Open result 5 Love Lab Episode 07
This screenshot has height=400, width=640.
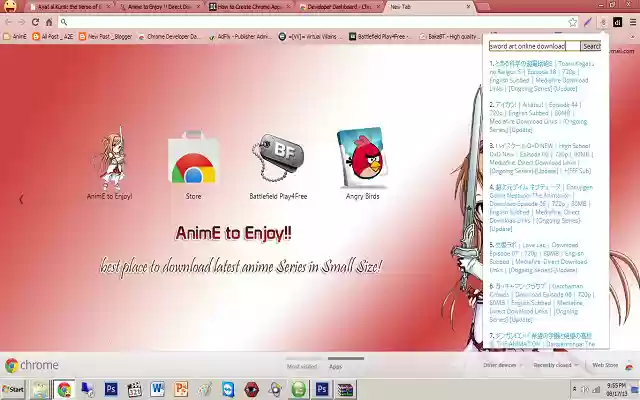coord(539,257)
